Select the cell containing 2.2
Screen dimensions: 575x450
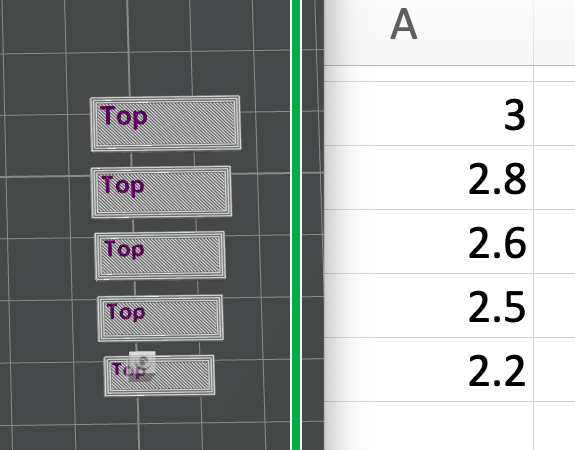coord(429,369)
